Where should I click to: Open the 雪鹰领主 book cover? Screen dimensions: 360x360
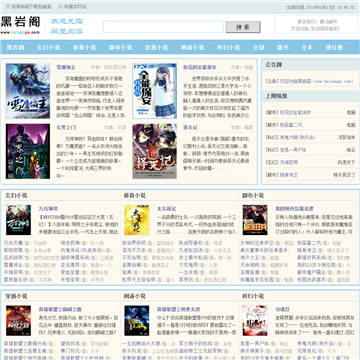coord(28,91)
